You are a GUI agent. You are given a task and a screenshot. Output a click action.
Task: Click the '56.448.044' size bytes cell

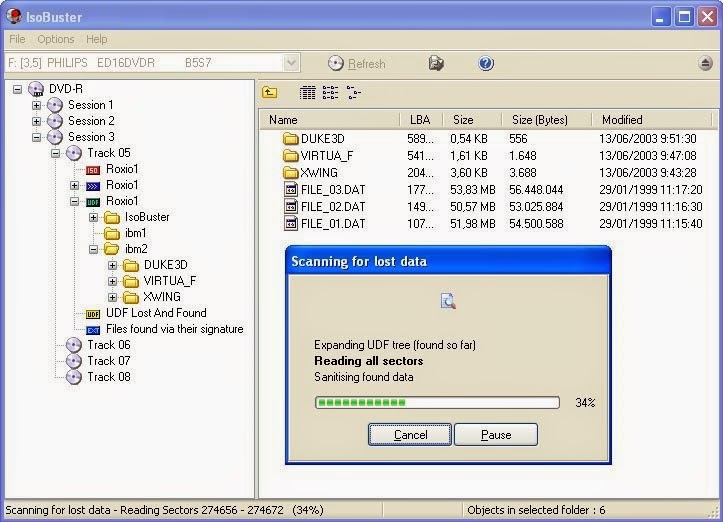point(536,190)
